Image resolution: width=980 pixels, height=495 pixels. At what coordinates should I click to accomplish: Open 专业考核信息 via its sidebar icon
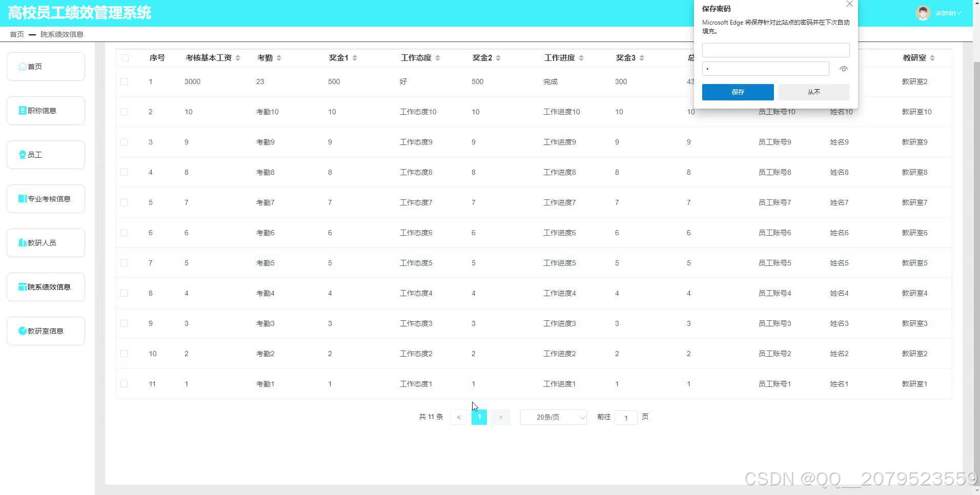point(22,198)
